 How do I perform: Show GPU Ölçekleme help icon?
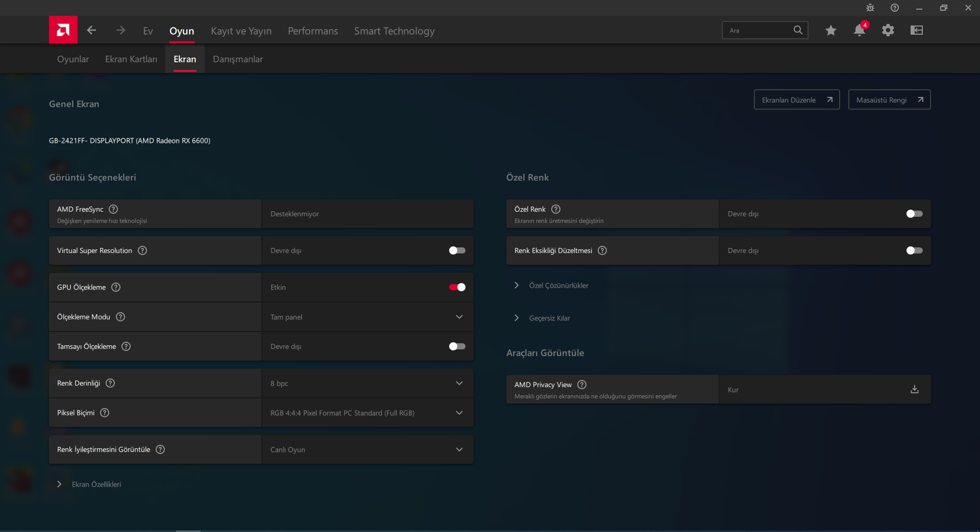click(116, 287)
